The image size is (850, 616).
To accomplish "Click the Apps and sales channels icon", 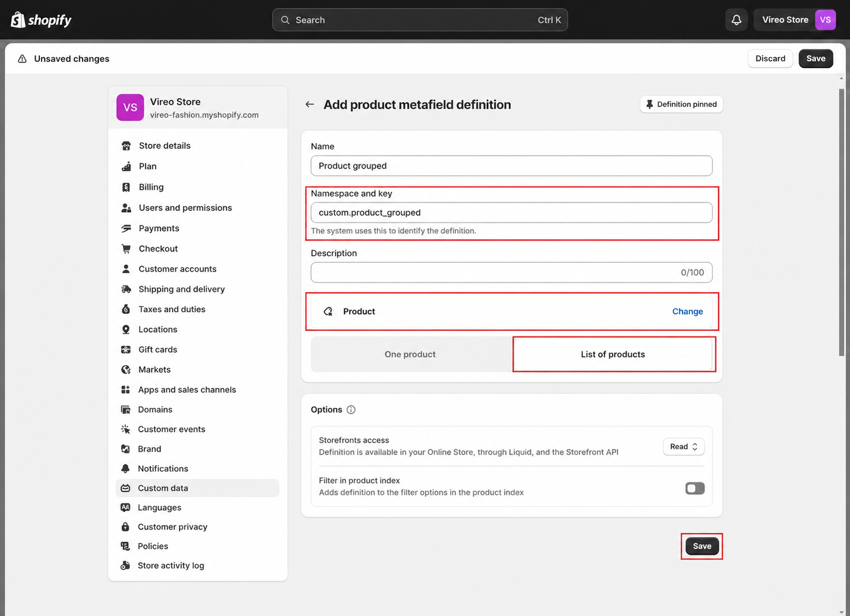I will click(125, 390).
